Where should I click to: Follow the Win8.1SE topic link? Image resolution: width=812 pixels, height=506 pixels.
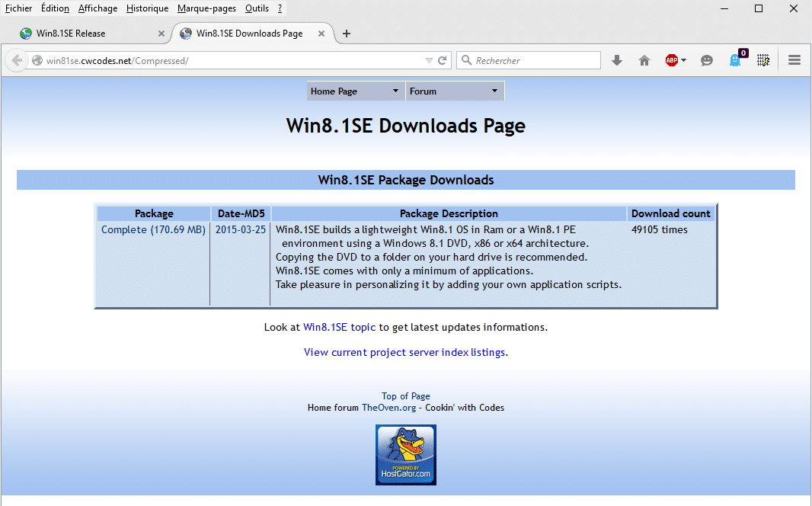pos(339,328)
